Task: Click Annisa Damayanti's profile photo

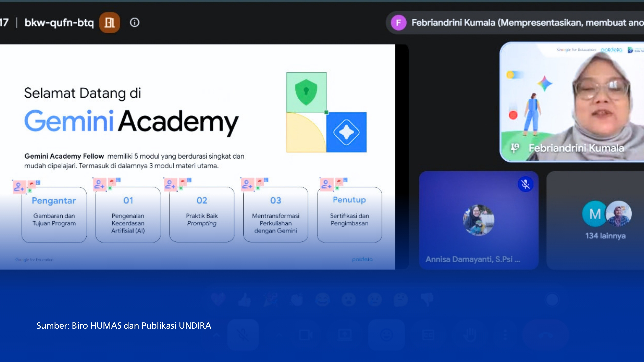Action: tap(478, 220)
